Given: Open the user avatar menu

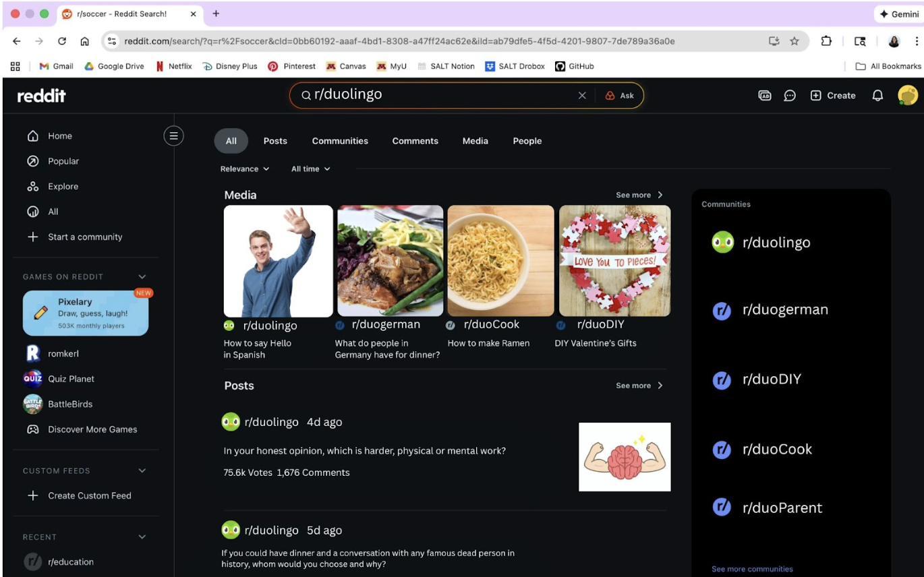Looking at the screenshot, I should pyautogui.click(x=908, y=96).
